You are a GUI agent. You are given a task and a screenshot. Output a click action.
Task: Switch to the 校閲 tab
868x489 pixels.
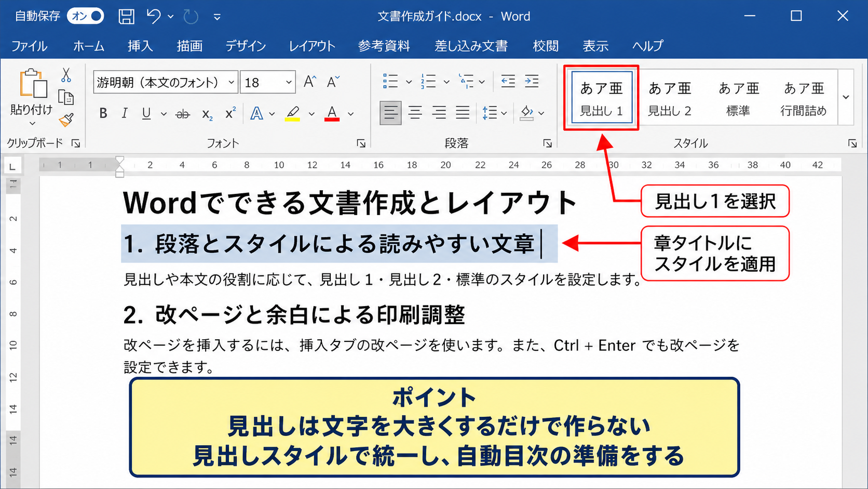point(546,46)
